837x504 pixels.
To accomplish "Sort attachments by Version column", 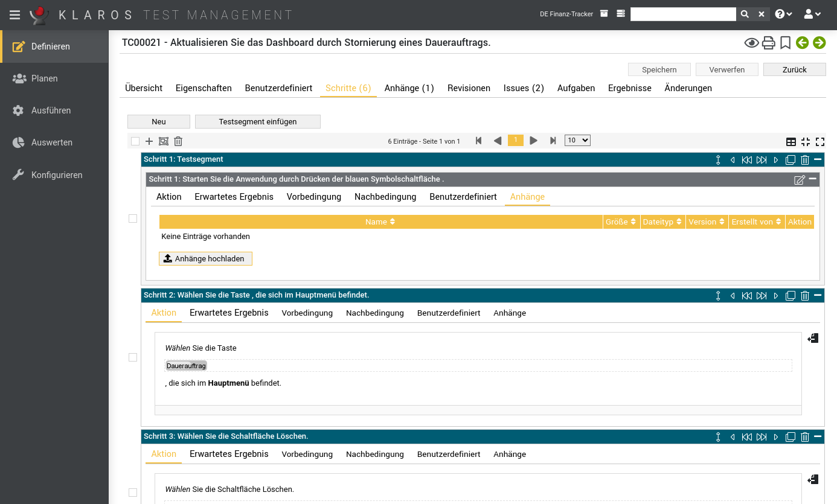I will (707, 222).
